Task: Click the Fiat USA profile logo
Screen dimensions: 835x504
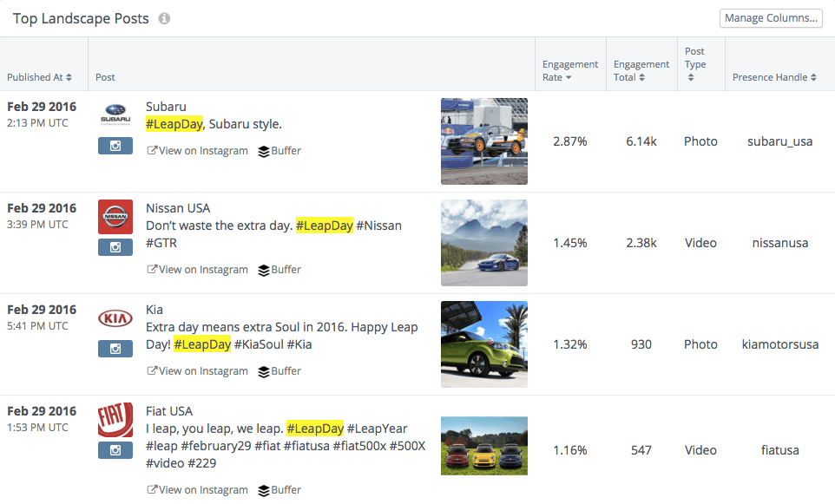Action: [115, 419]
